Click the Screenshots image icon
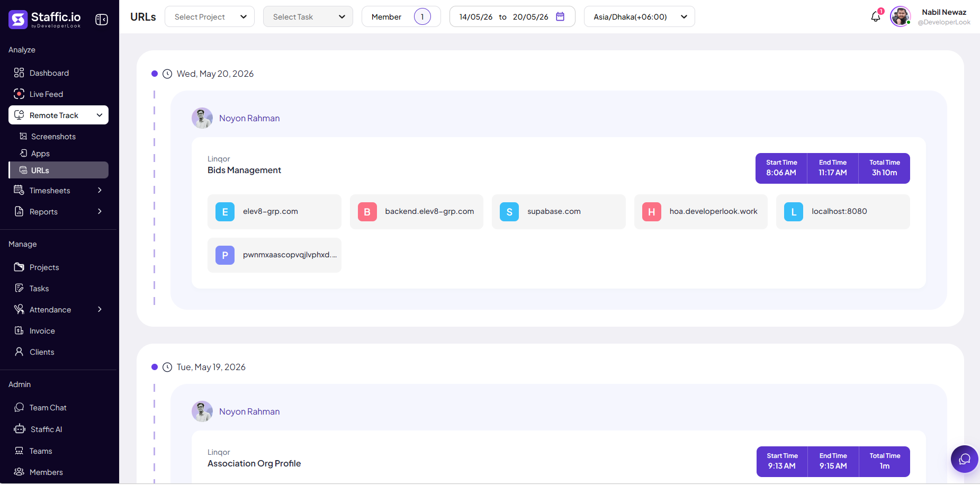 click(23, 136)
